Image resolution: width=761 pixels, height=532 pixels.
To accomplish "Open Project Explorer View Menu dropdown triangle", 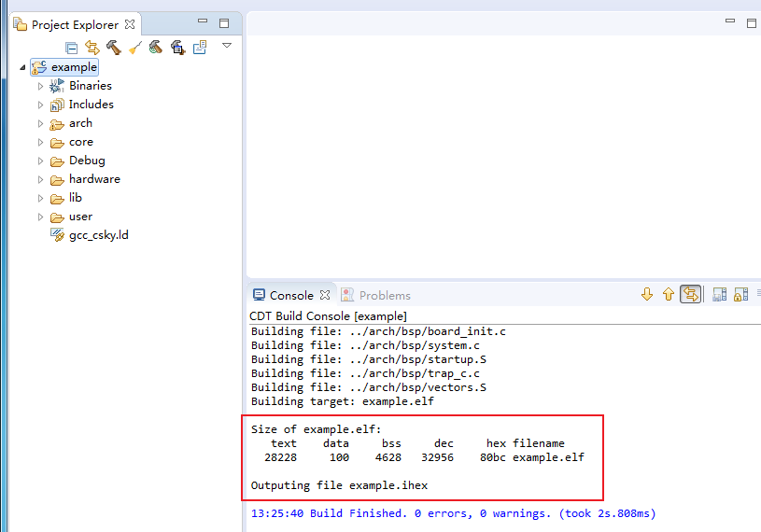I will 227,46.
